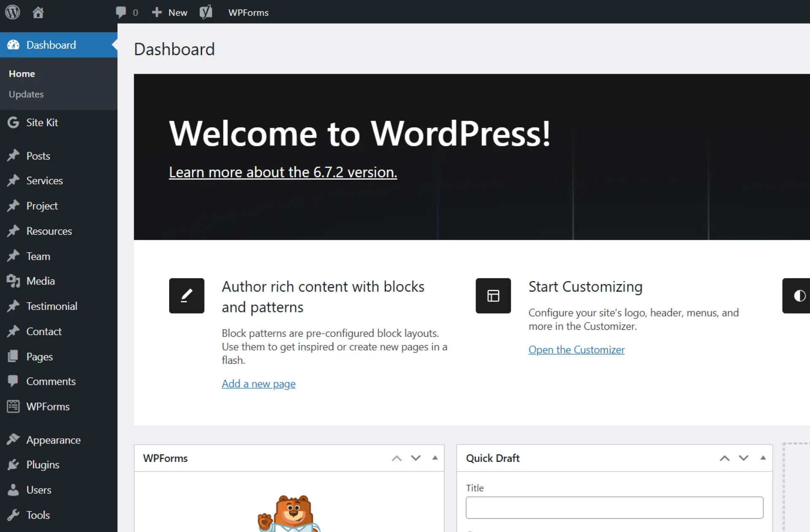Select Home under Dashboard
Image resolution: width=810 pixels, height=532 pixels.
(x=22, y=73)
